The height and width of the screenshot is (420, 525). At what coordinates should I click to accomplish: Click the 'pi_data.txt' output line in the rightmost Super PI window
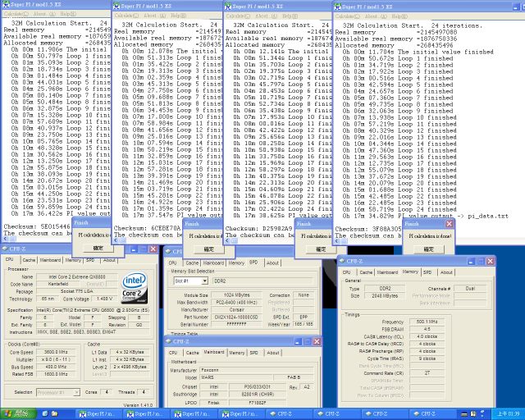(x=425, y=216)
